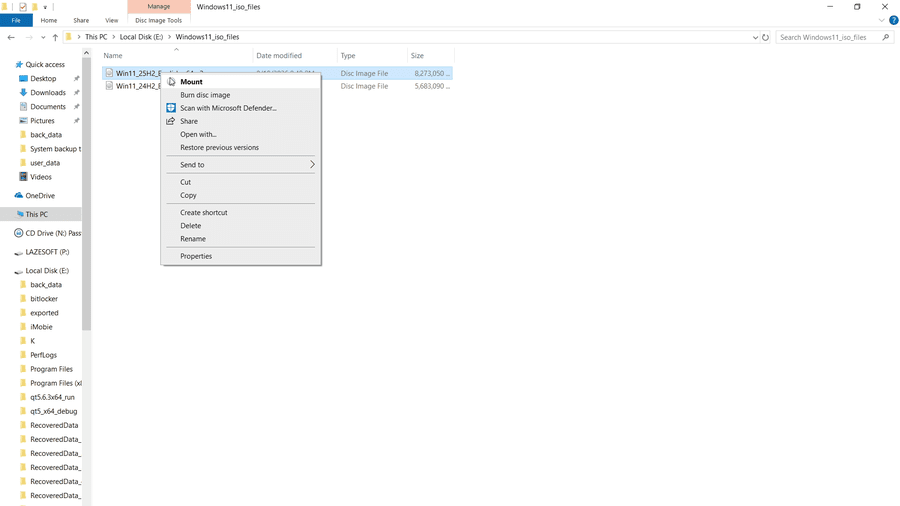Click the forward navigation arrow

(x=29, y=37)
